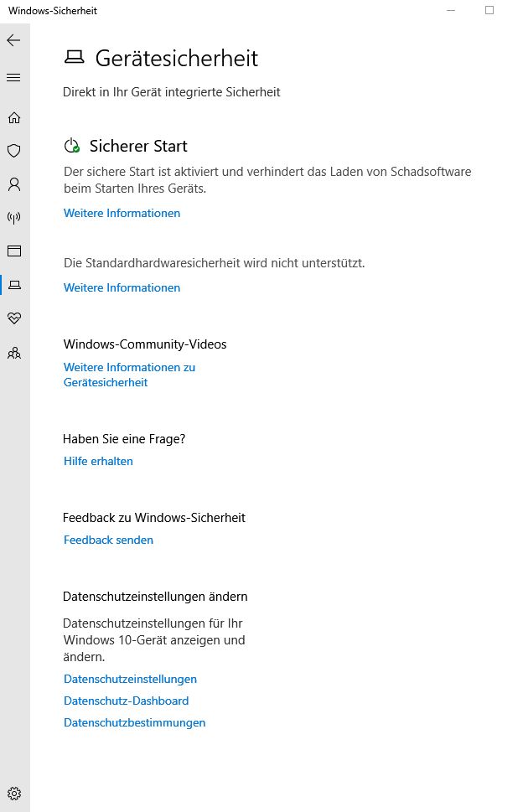
Task: Open Weitere Informationen zu Gerätesicherheit link
Action: coord(129,375)
